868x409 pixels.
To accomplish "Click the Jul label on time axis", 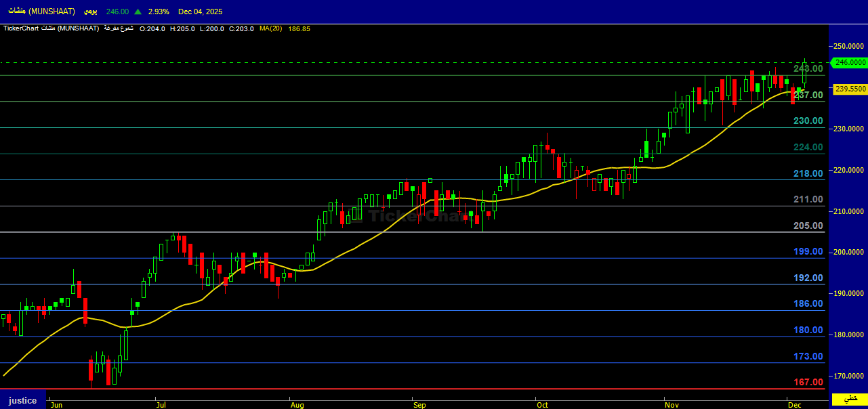I will [161, 405].
